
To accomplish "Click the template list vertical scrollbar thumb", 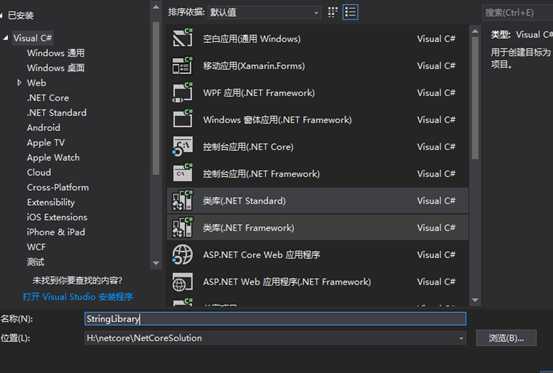I will point(475,98).
